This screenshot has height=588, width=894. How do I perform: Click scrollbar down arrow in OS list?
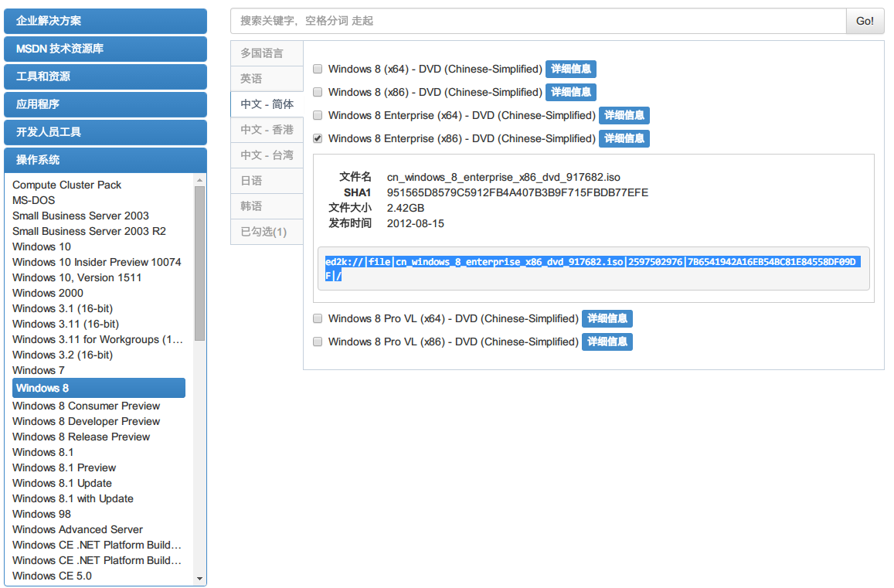coord(199,578)
